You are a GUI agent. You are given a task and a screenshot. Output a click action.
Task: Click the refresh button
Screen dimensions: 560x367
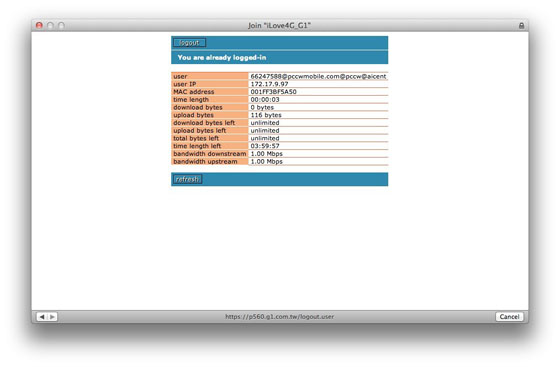coord(188,179)
